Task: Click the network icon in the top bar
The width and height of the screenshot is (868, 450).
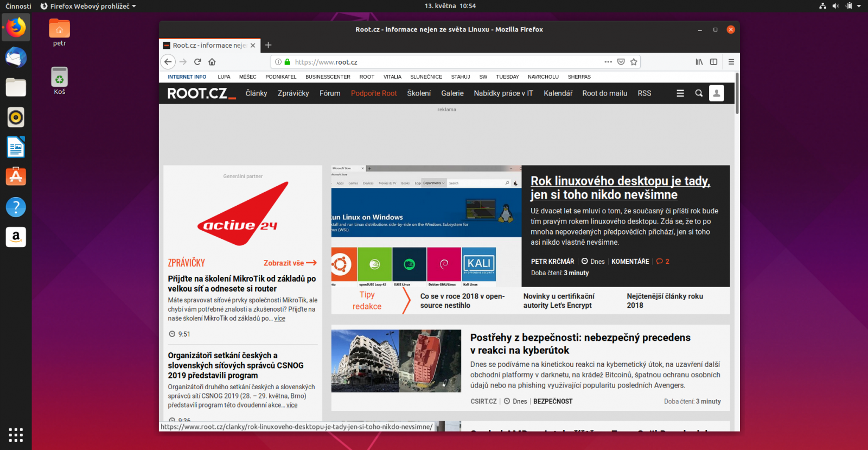Action: pos(822,6)
